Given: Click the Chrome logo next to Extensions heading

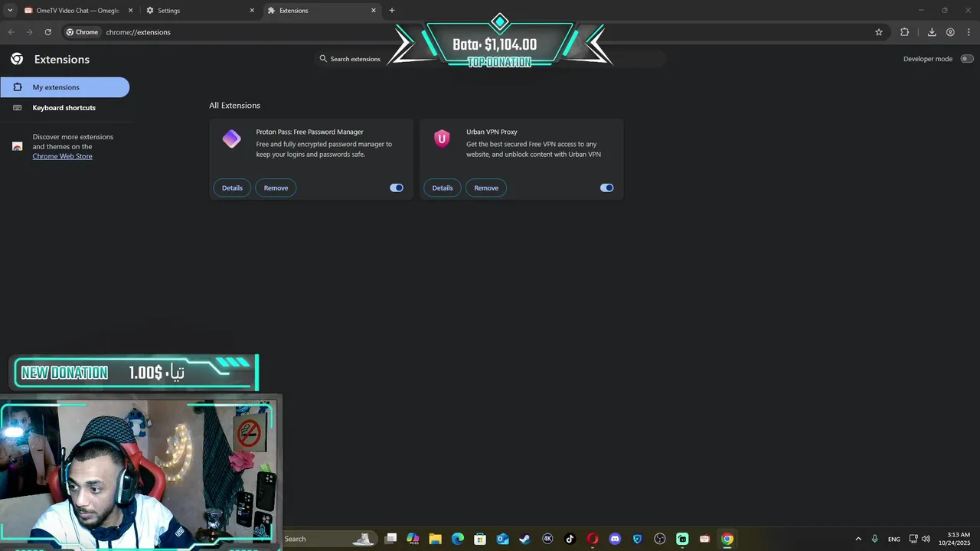Looking at the screenshot, I should pyautogui.click(x=17, y=59).
